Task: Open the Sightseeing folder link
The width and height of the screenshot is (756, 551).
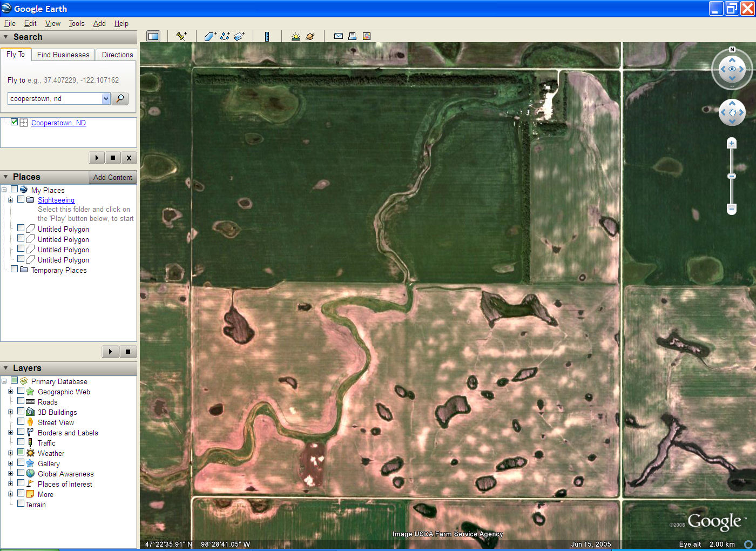Action: click(56, 200)
